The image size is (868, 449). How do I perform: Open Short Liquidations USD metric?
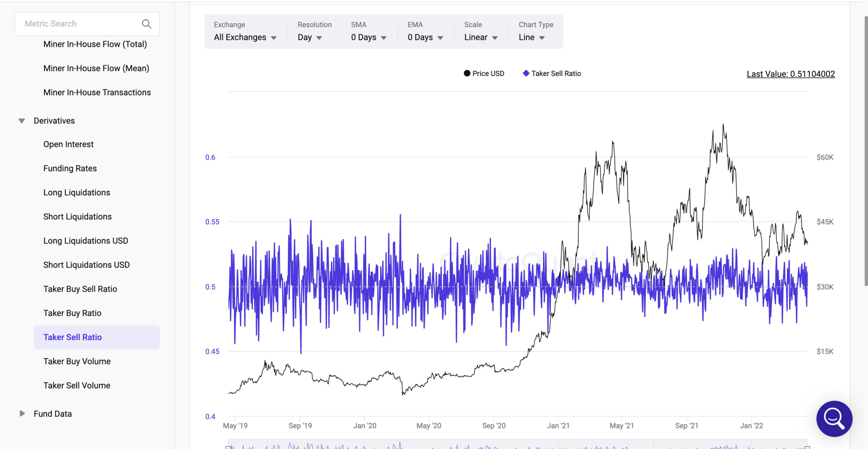click(86, 265)
